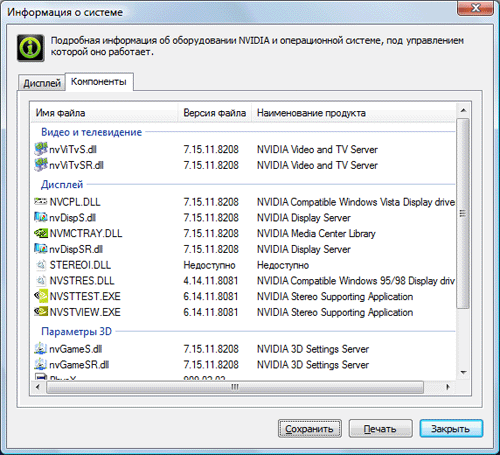Click Недоступно in the version column
The image size is (500, 455).
pyautogui.click(x=209, y=265)
